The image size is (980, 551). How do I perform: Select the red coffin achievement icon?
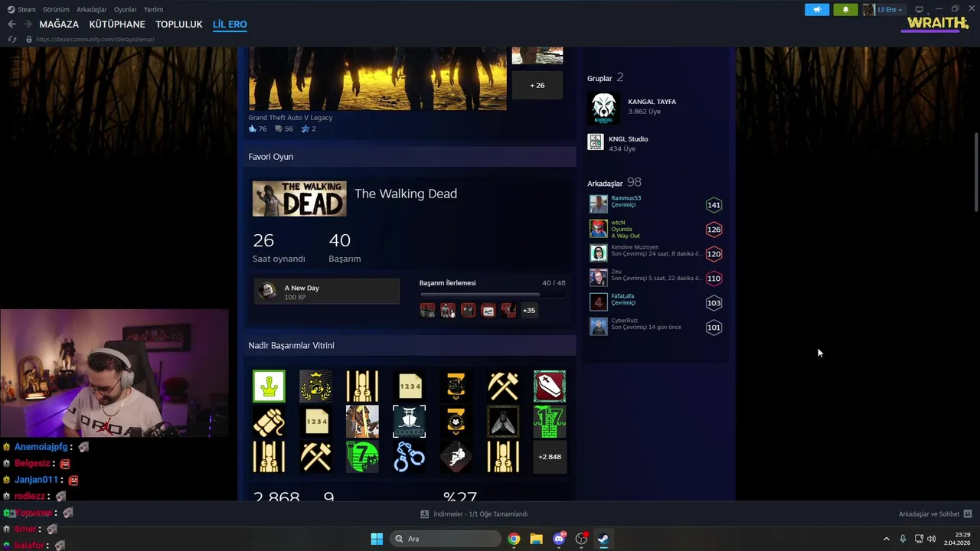pos(550,386)
